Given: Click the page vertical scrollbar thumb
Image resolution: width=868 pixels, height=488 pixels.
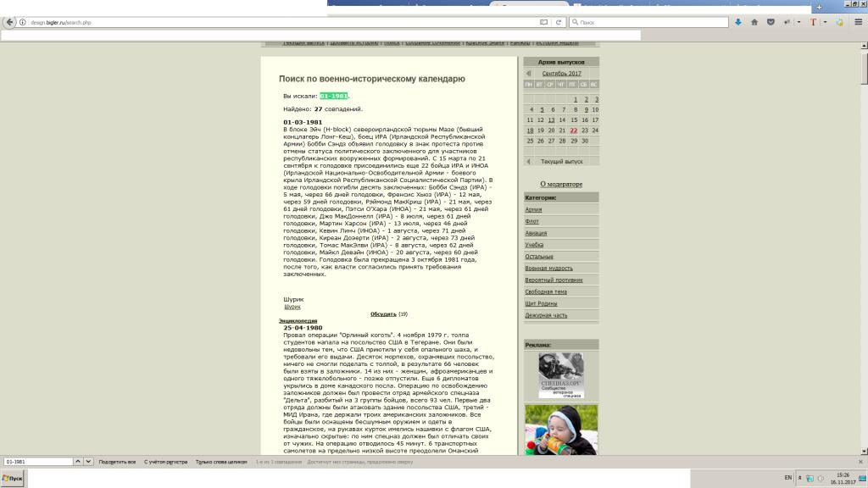Looking at the screenshot, I should (x=864, y=69).
